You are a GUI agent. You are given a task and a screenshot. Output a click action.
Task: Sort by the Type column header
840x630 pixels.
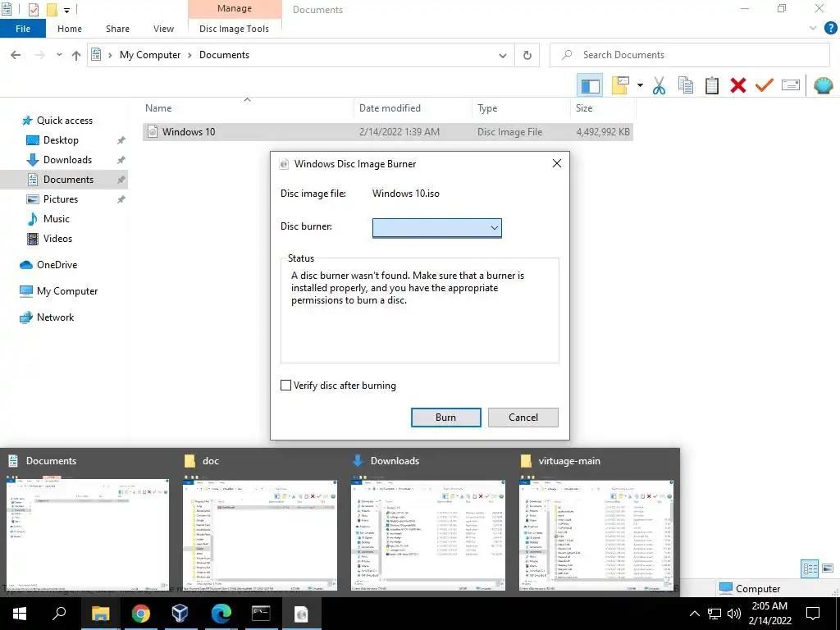[x=521, y=107]
